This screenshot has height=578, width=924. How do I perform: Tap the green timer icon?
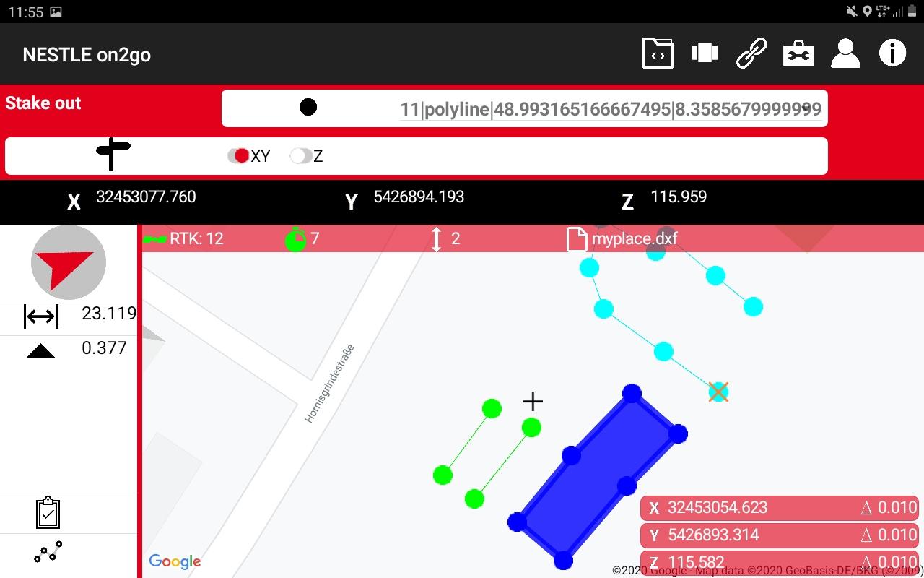pos(296,239)
